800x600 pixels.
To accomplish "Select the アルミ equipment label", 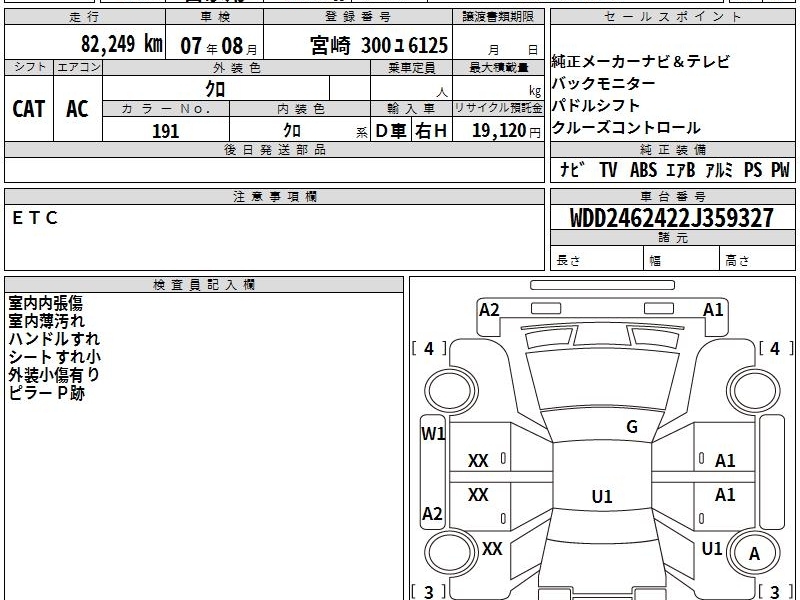I will (x=719, y=170).
